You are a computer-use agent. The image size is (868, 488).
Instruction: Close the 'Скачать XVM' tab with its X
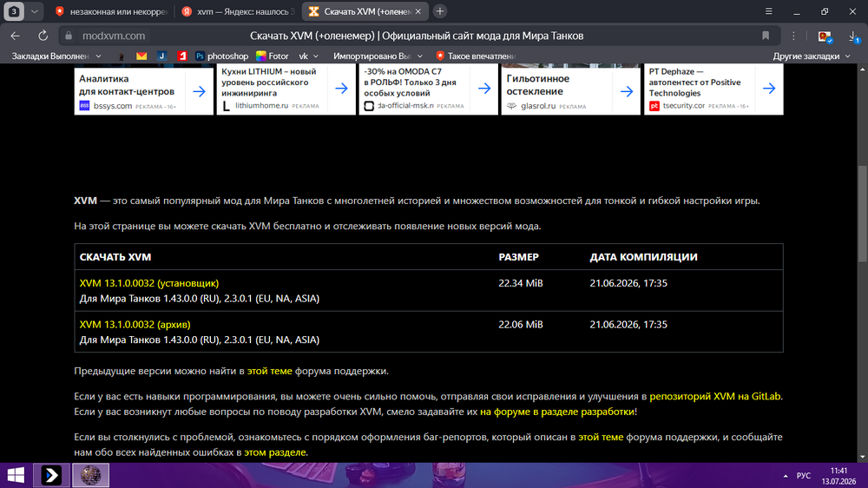pyautogui.click(x=418, y=11)
